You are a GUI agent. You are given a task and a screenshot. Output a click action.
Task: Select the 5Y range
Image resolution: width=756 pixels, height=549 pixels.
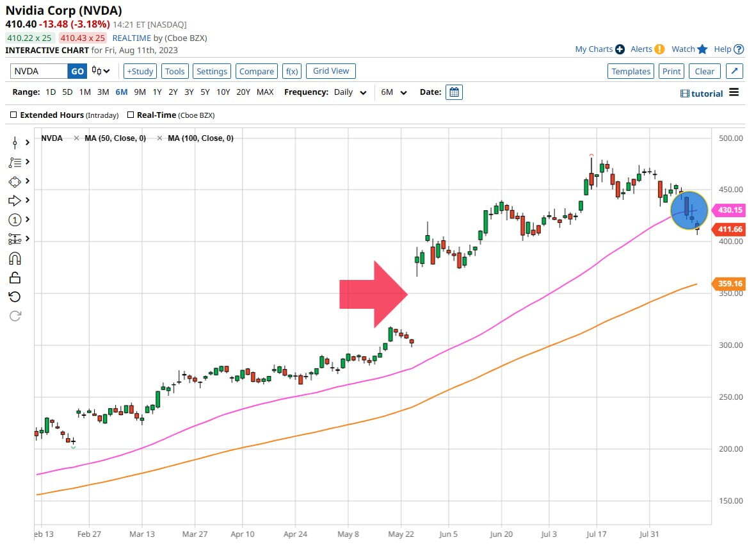click(205, 92)
